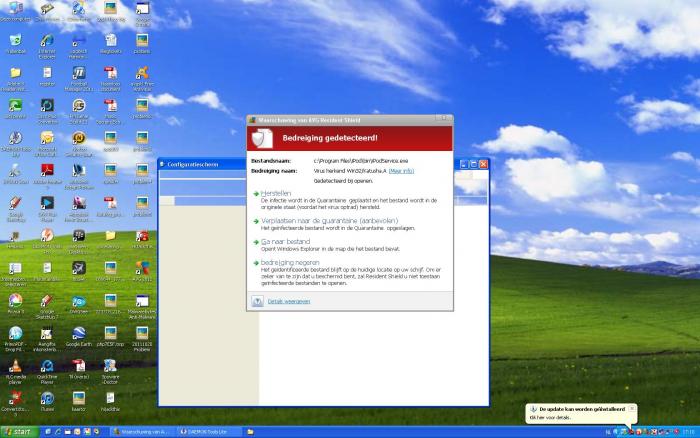Open the Prullenbak recycle bin icon

pyautogui.click(x=15, y=43)
